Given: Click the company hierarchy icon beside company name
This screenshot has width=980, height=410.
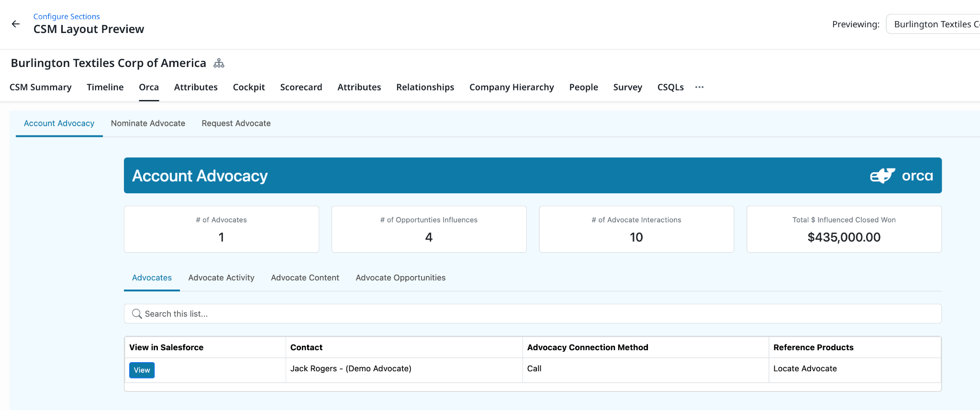Looking at the screenshot, I should pyautogui.click(x=219, y=63).
